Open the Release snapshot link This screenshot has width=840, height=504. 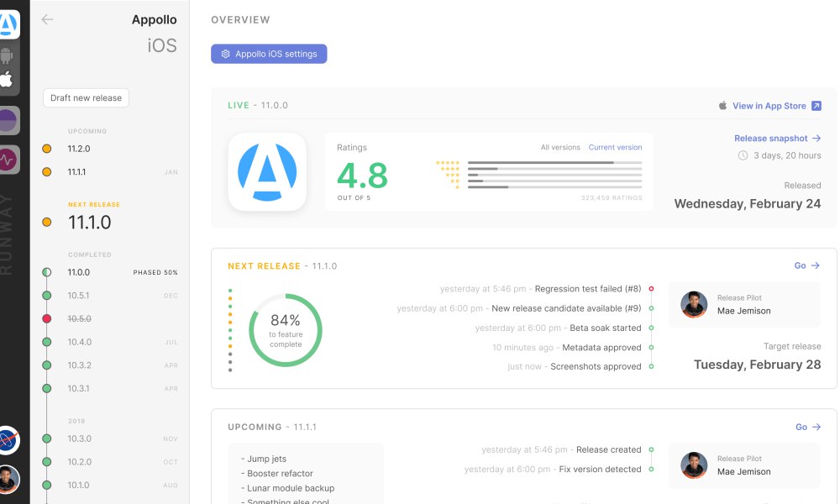(x=770, y=139)
